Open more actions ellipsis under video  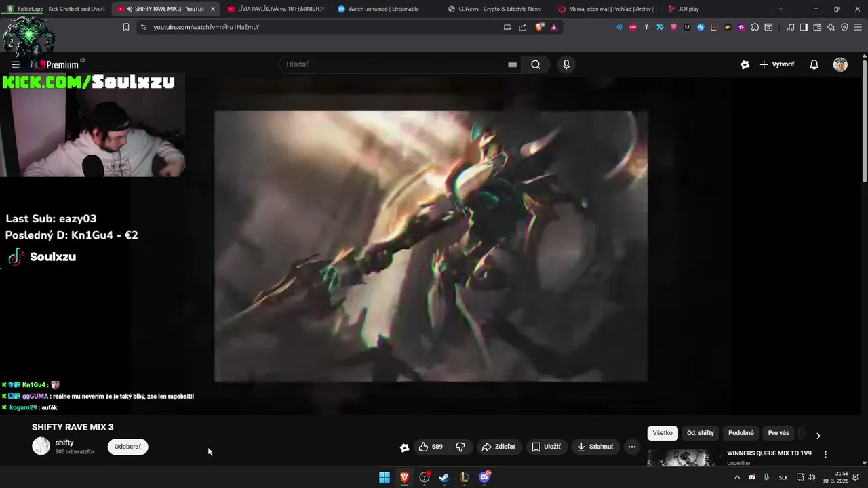[x=632, y=447]
